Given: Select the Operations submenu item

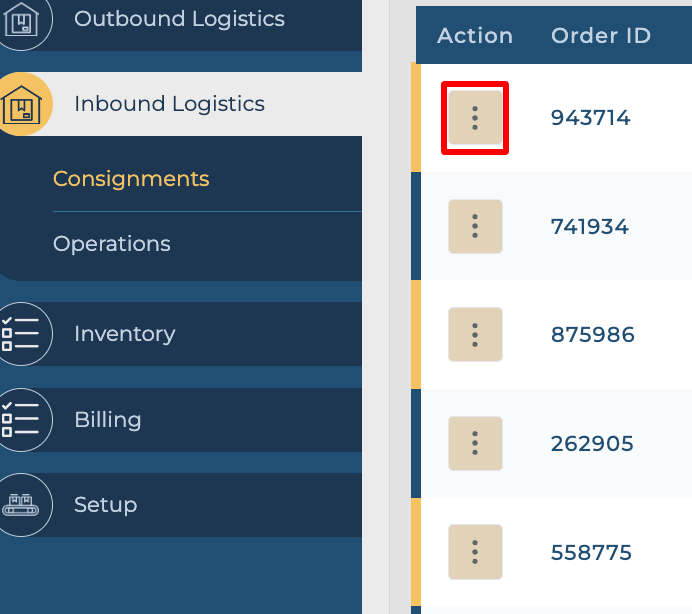Looking at the screenshot, I should (x=112, y=244).
